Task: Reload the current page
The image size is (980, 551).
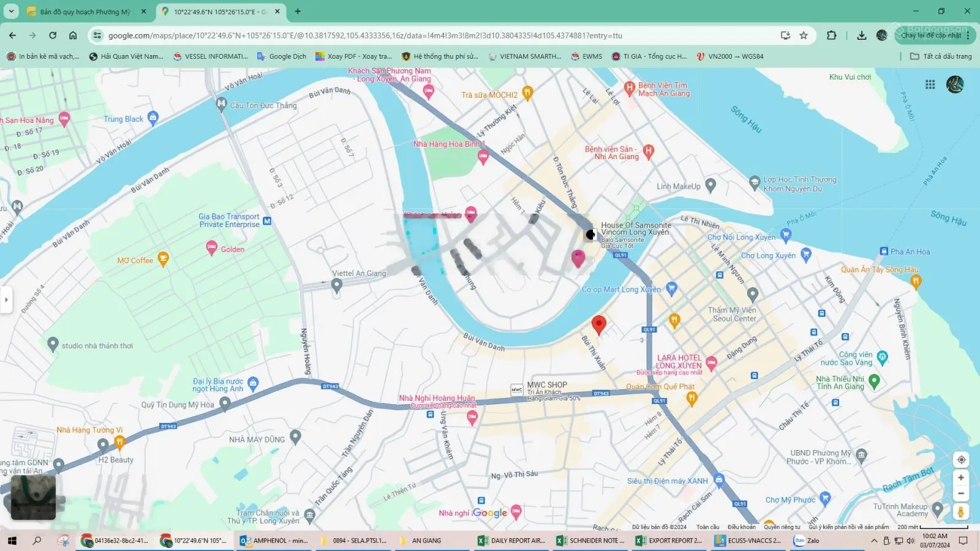Action: [x=53, y=36]
